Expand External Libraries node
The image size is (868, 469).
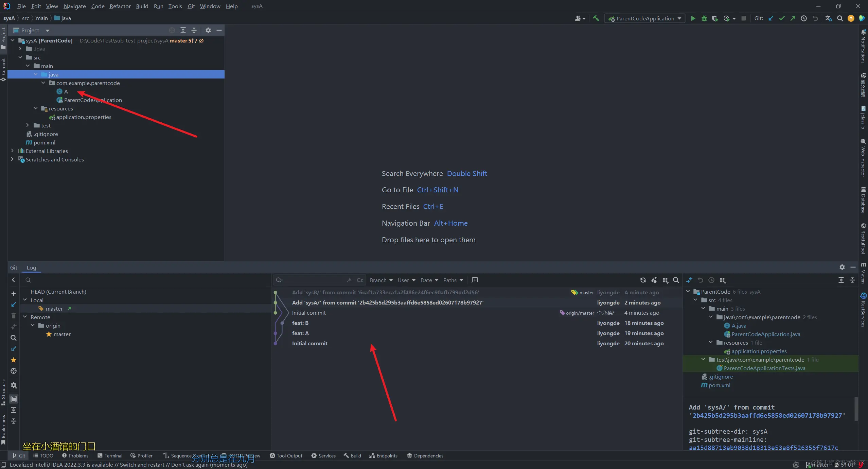tap(13, 151)
